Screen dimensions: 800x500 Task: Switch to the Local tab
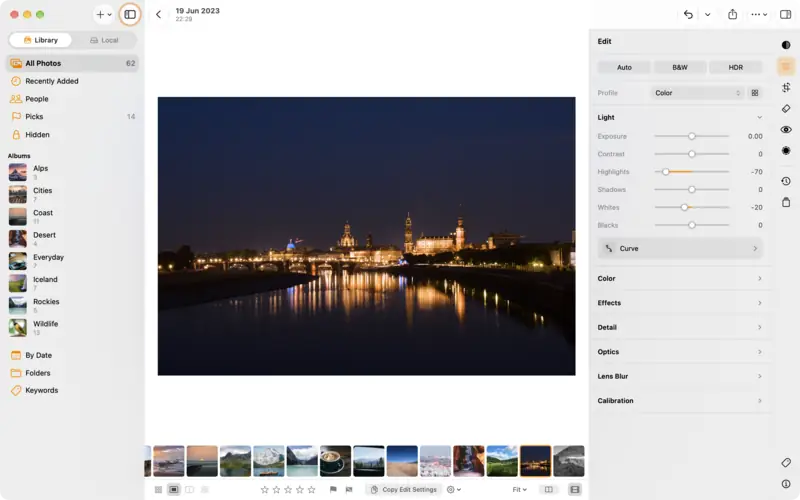[104, 40]
